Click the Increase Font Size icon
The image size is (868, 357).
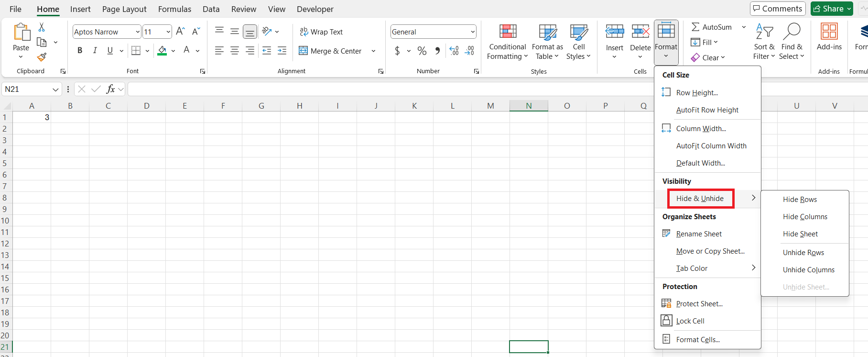pos(180,32)
